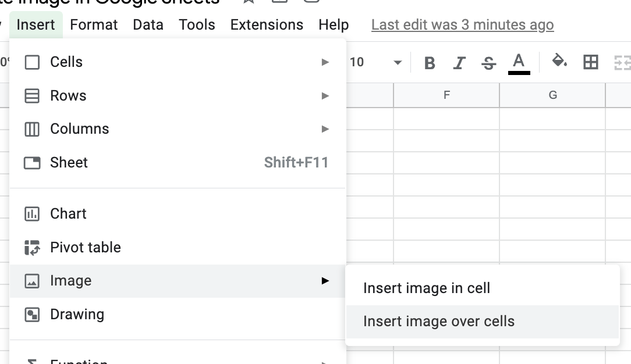
Task: Open the Format menu
Action: click(x=94, y=25)
